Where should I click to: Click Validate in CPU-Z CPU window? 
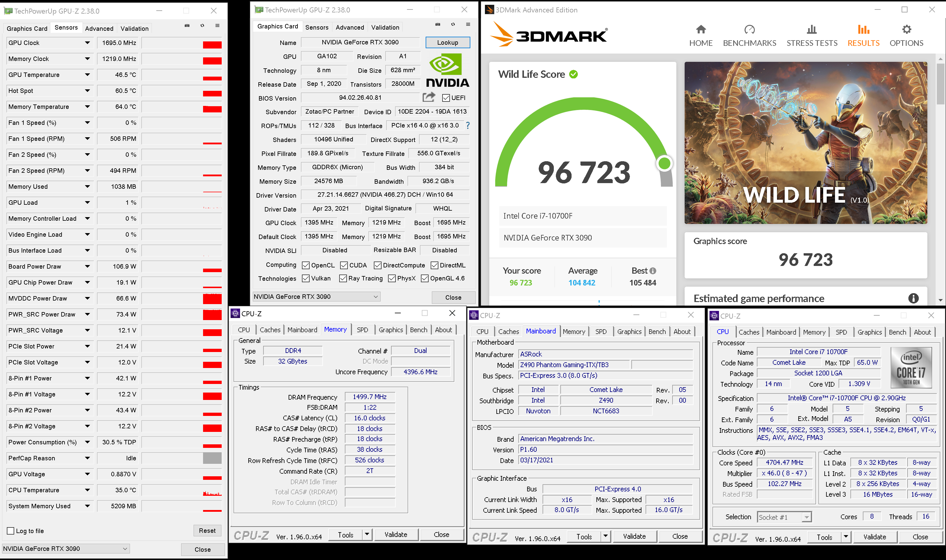[x=874, y=537]
